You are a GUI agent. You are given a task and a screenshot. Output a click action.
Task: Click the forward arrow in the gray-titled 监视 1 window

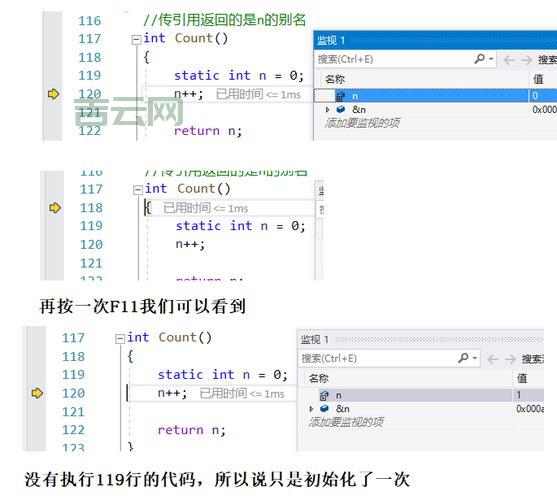pyautogui.click(x=510, y=359)
